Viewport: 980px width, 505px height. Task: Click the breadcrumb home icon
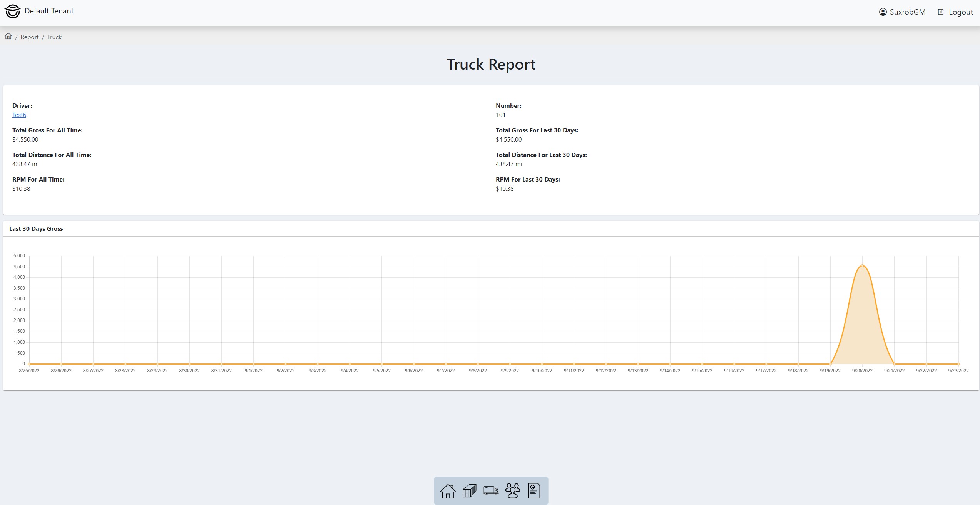coord(8,37)
